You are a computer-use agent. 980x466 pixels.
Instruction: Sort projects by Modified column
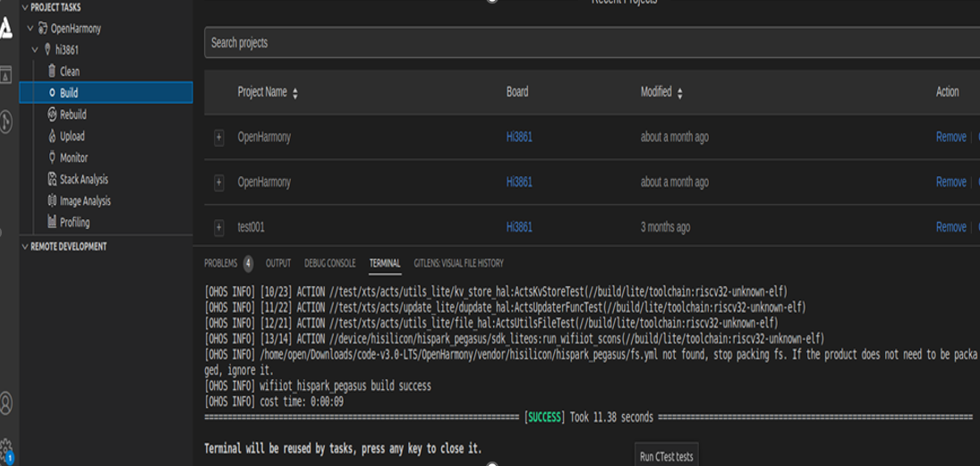pos(661,92)
